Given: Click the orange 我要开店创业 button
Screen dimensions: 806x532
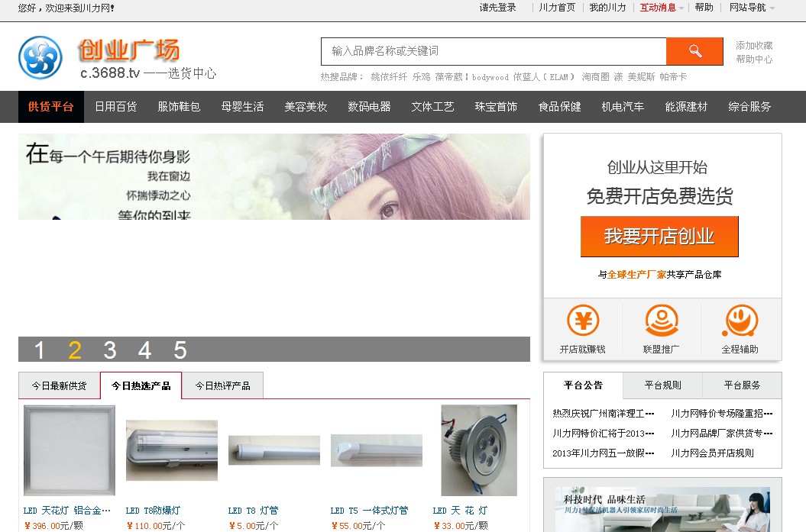Looking at the screenshot, I should (x=659, y=237).
